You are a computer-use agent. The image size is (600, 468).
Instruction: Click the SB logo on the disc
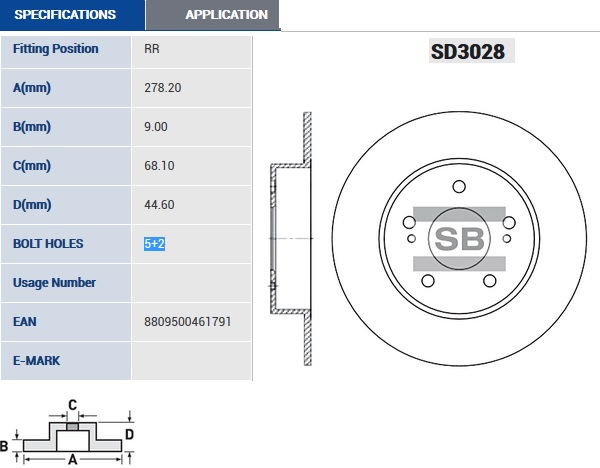(x=459, y=238)
